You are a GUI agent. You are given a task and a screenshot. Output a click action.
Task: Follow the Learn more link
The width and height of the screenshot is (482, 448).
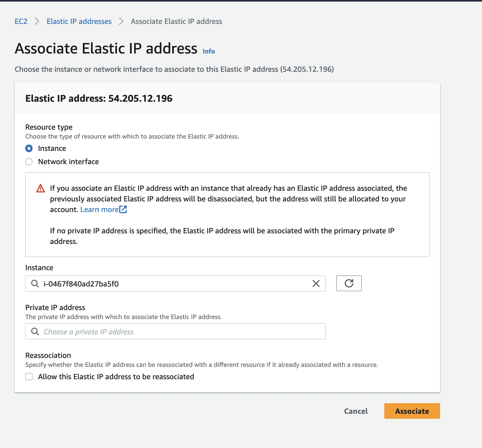(99, 209)
